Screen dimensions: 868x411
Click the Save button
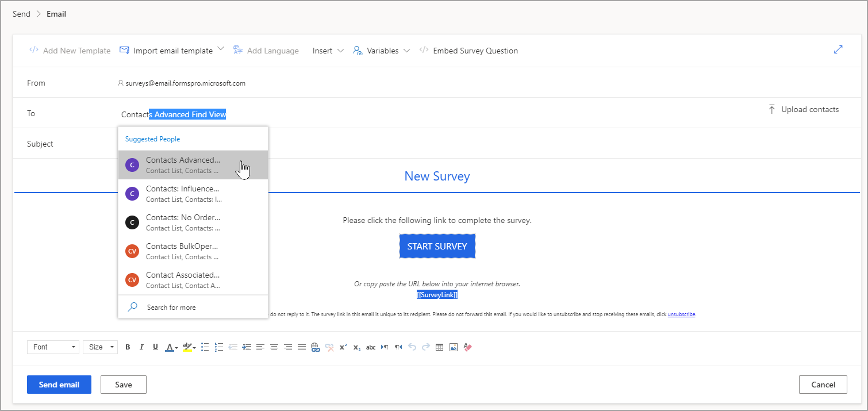point(124,385)
